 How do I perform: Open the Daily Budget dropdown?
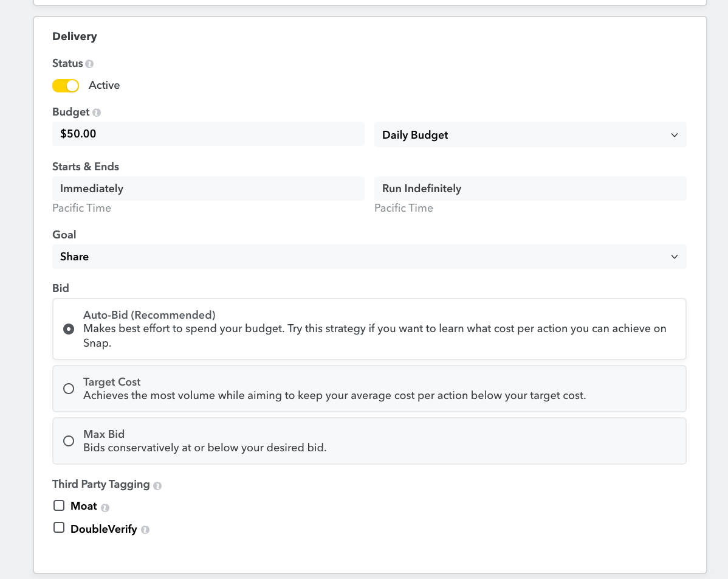(x=530, y=135)
